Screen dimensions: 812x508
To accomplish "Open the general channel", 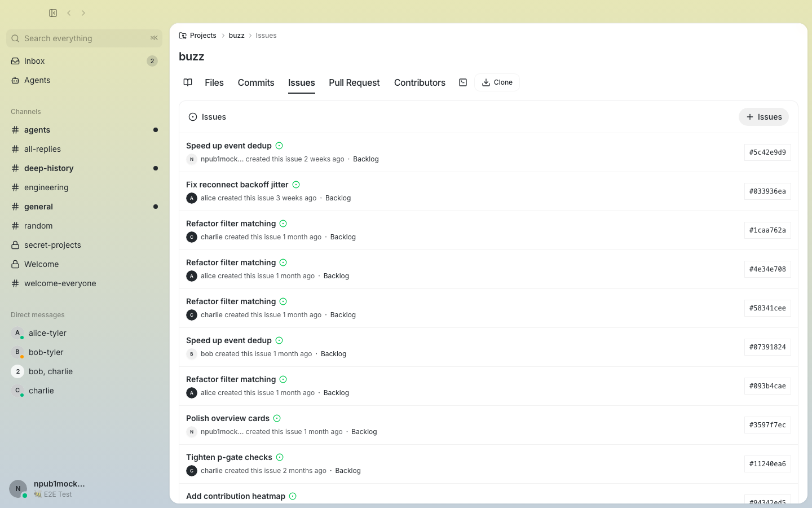I will point(84,207).
